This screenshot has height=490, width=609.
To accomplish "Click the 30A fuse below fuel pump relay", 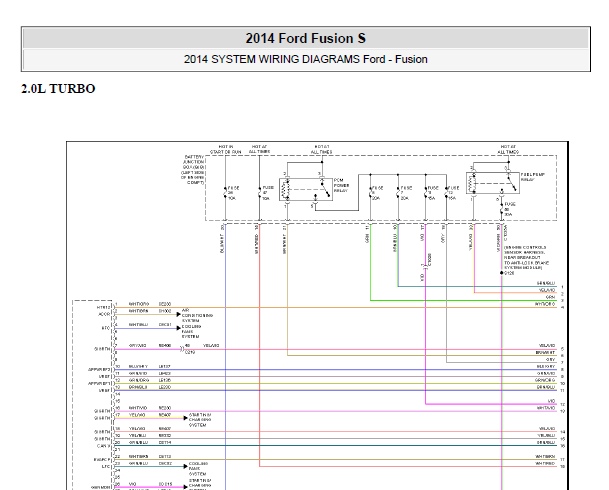I will pyautogui.click(x=502, y=209).
